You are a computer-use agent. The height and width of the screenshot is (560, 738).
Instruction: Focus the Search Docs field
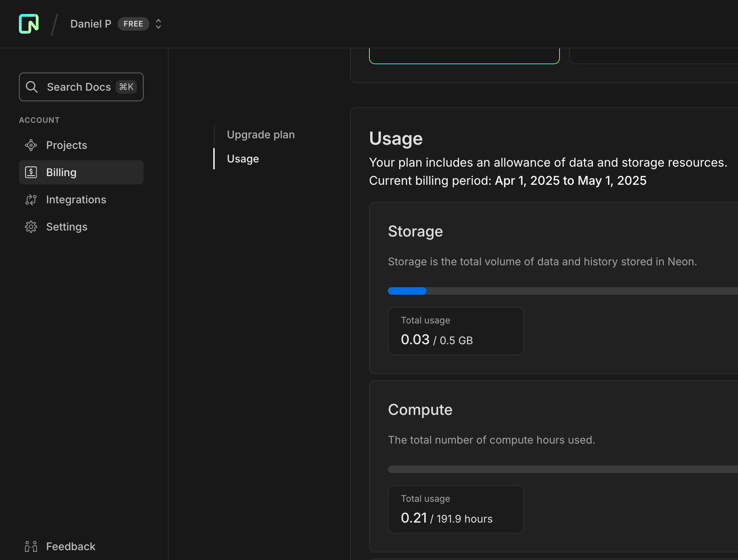tap(81, 87)
